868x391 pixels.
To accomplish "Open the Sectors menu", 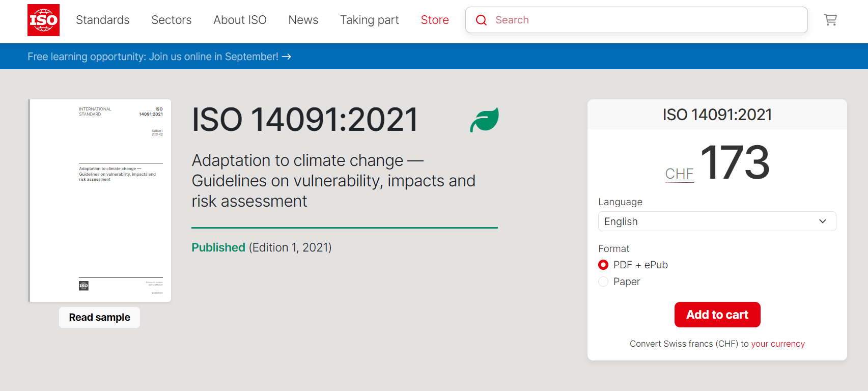I will (172, 20).
